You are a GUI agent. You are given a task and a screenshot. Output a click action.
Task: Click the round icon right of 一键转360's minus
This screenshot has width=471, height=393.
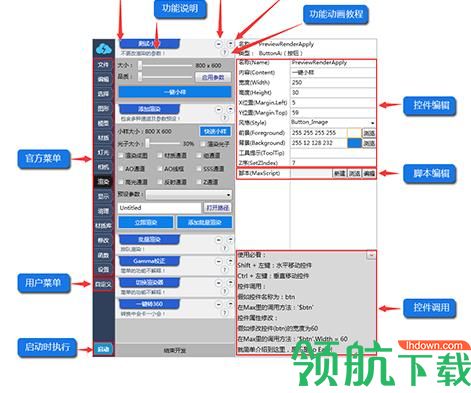point(231,305)
